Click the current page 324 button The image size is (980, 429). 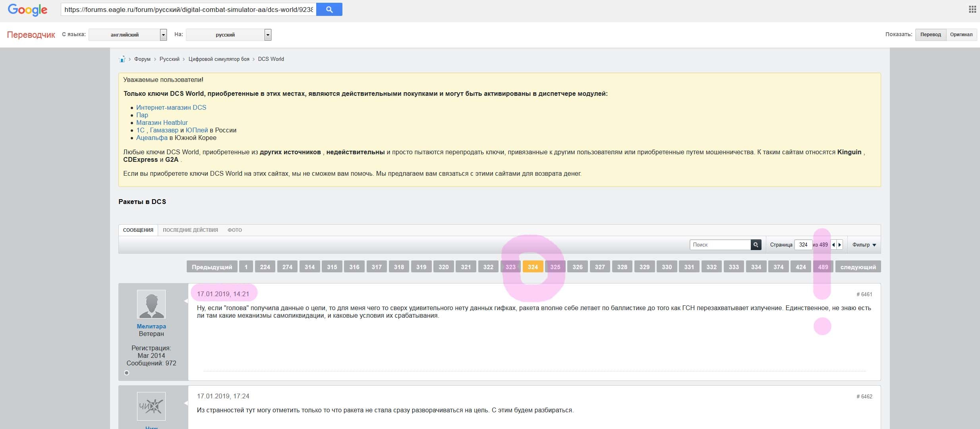click(x=533, y=267)
